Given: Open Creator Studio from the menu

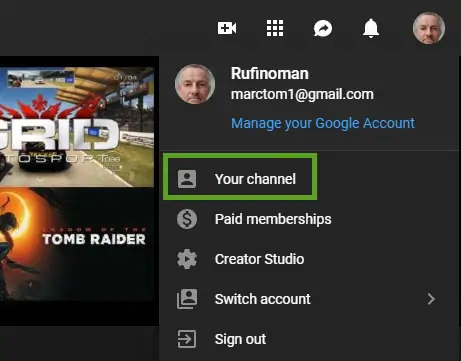Looking at the screenshot, I should (309, 259).
